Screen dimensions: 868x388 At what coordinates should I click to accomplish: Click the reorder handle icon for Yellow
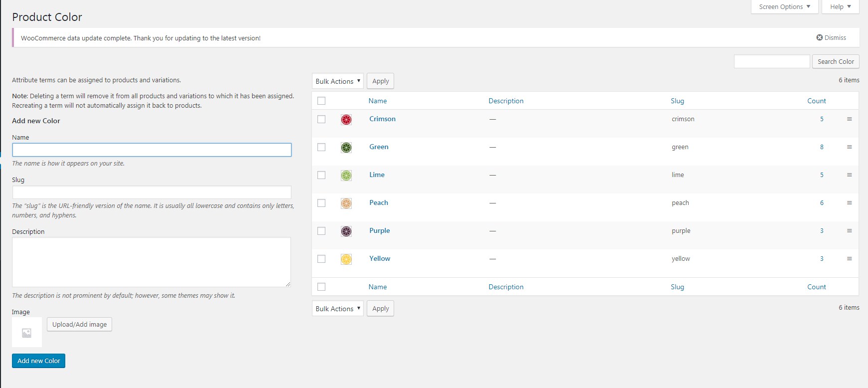tap(850, 259)
